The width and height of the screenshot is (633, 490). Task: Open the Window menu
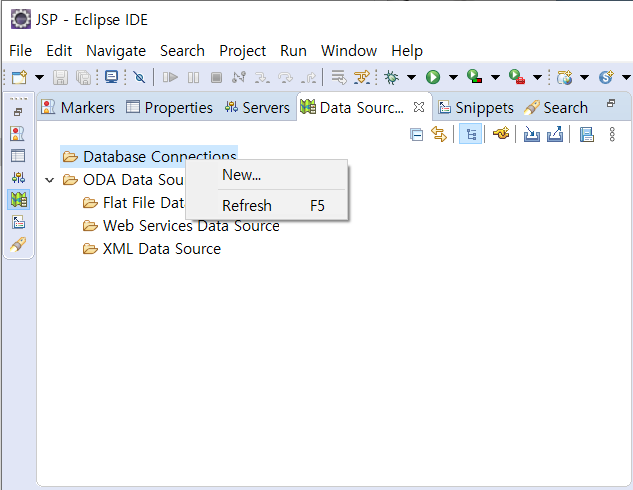[x=349, y=51]
